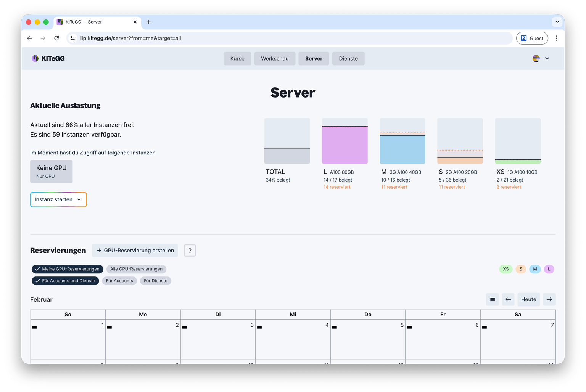Toggle the XS size filter badge

[x=506, y=269]
